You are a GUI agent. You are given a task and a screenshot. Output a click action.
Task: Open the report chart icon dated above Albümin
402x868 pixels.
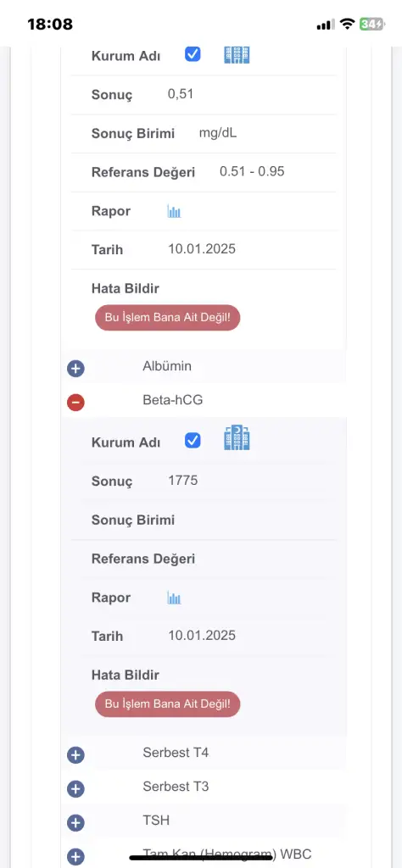(x=174, y=211)
